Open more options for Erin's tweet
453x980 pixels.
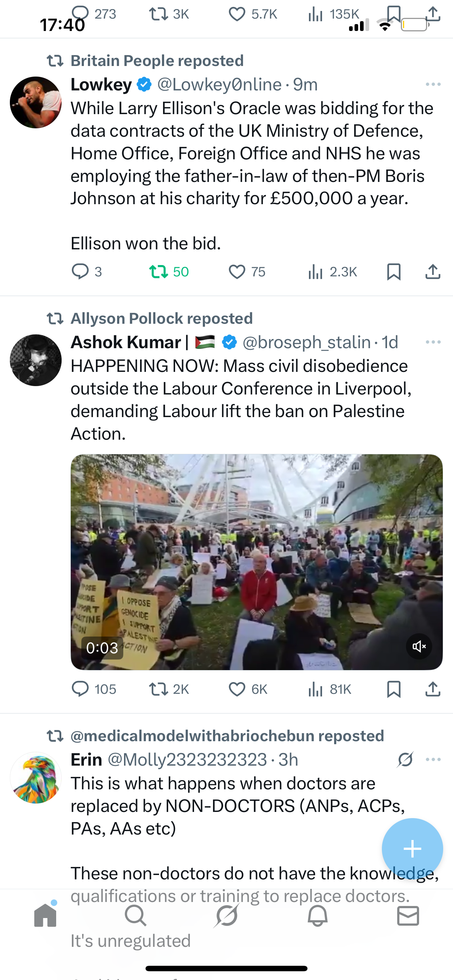tap(433, 760)
